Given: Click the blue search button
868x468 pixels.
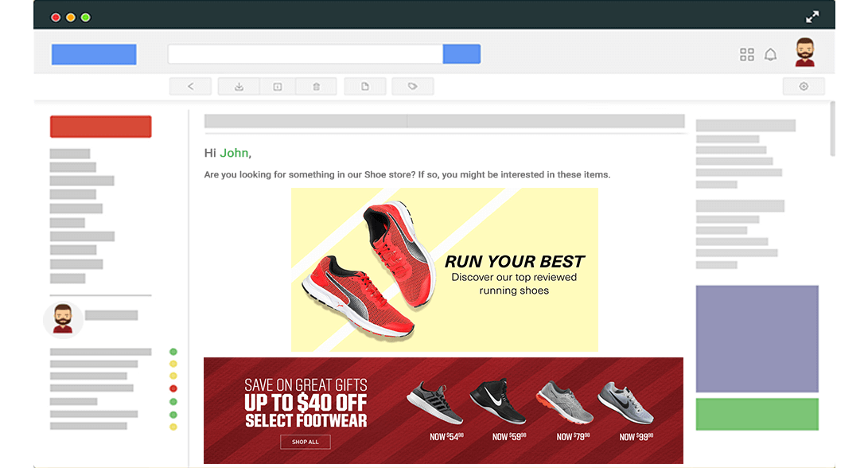Looking at the screenshot, I should pyautogui.click(x=461, y=54).
